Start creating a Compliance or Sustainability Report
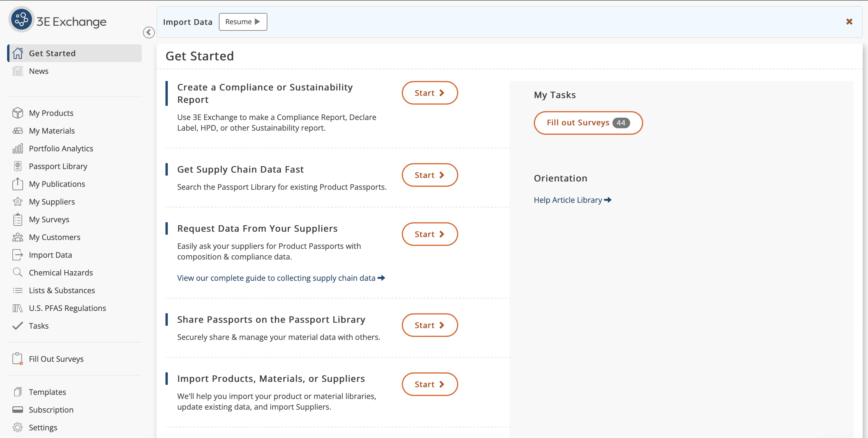Screen dimensions: 868x438 pos(429,93)
